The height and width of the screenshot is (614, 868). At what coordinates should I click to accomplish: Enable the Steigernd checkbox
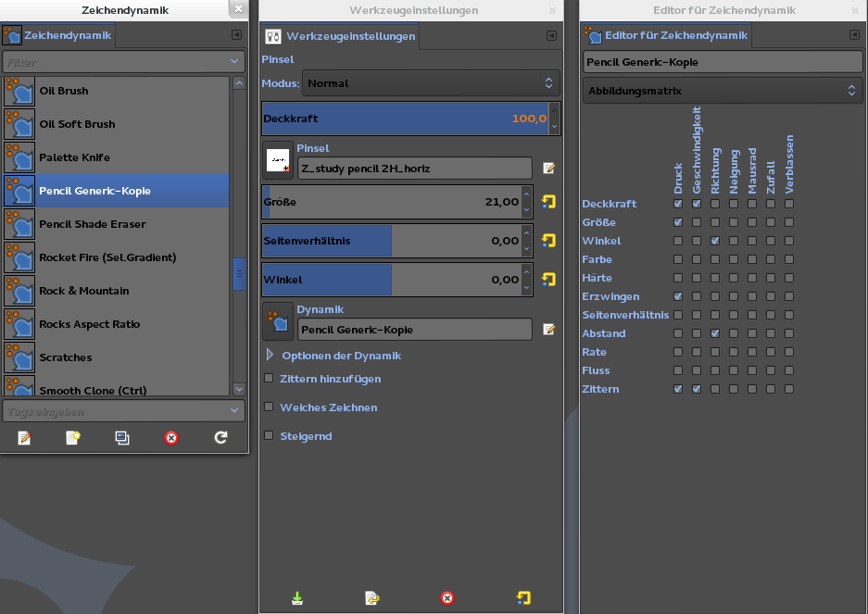(269, 435)
